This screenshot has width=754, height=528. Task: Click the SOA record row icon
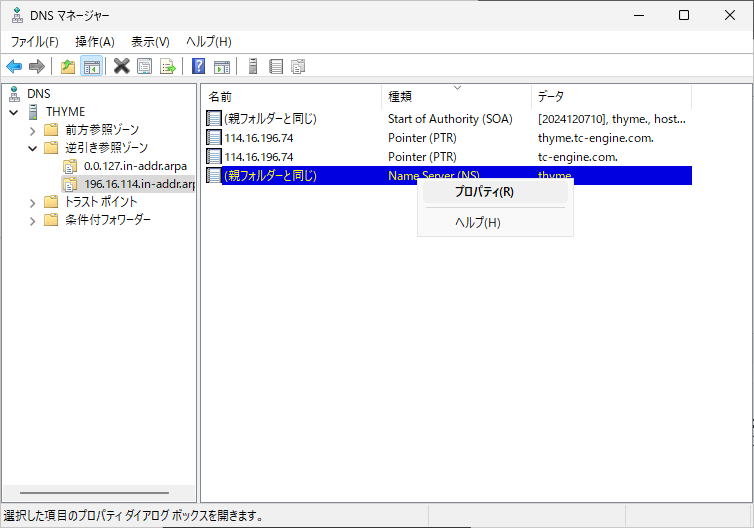pyautogui.click(x=214, y=118)
